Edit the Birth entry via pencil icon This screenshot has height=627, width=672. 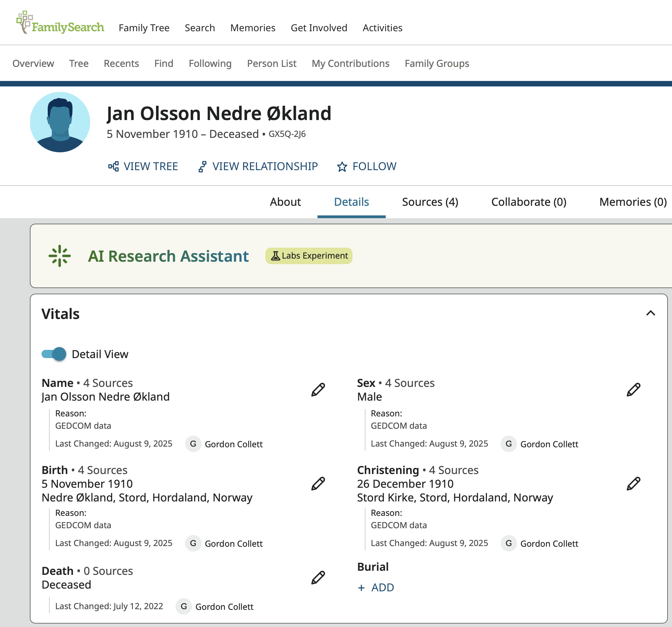click(x=318, y=484)
